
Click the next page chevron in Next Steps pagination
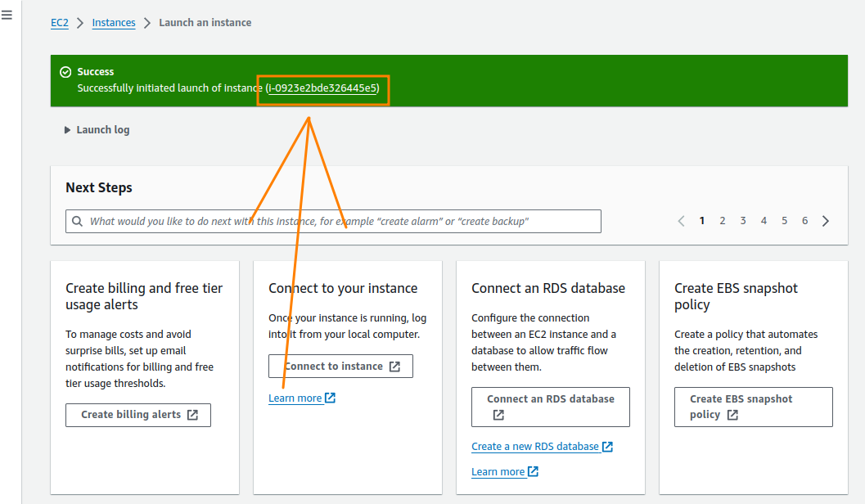[826, 220]
